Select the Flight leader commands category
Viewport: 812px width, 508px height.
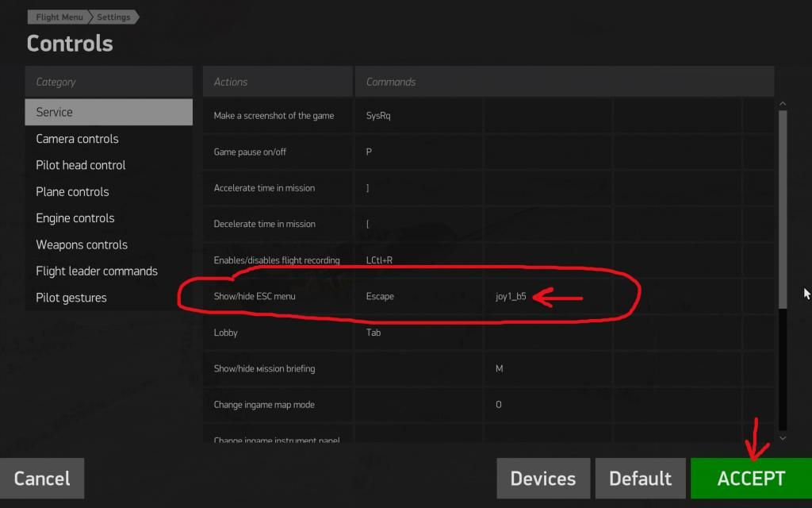(x=97, y=271)
